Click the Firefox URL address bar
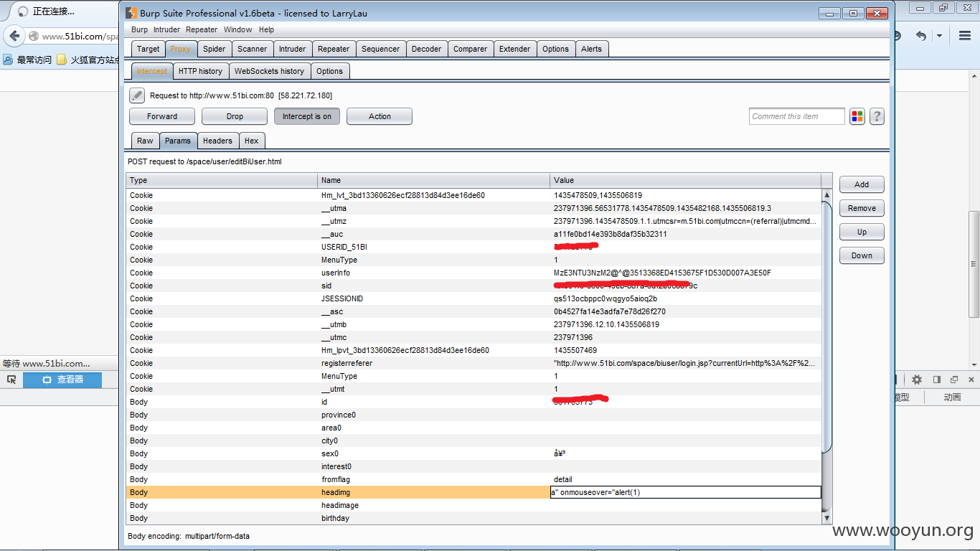 coord(72,36)
